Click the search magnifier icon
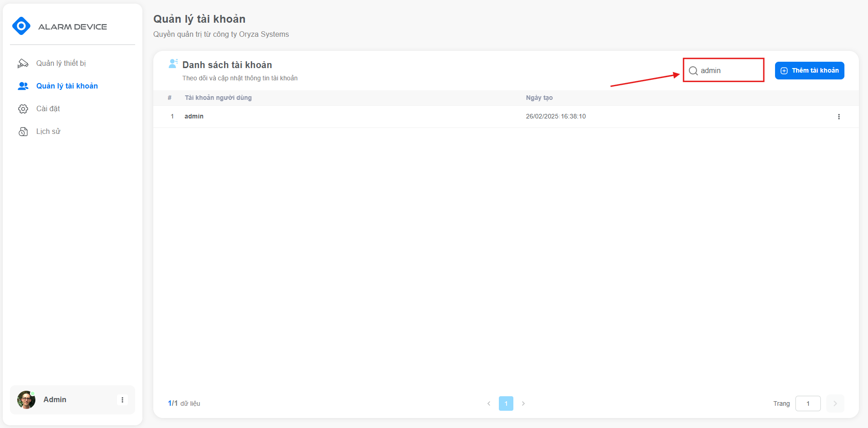Screen dimensions: 868x428 click(693, 71)
